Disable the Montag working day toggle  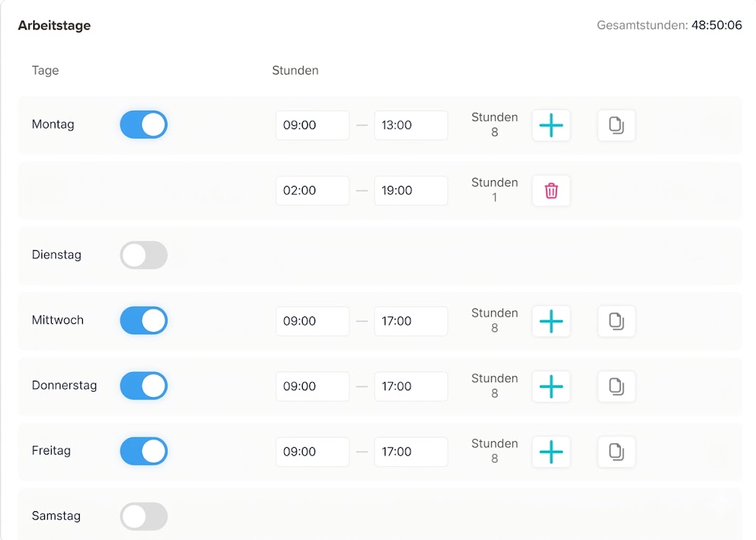pyautogui.click(x=144, y=125)
